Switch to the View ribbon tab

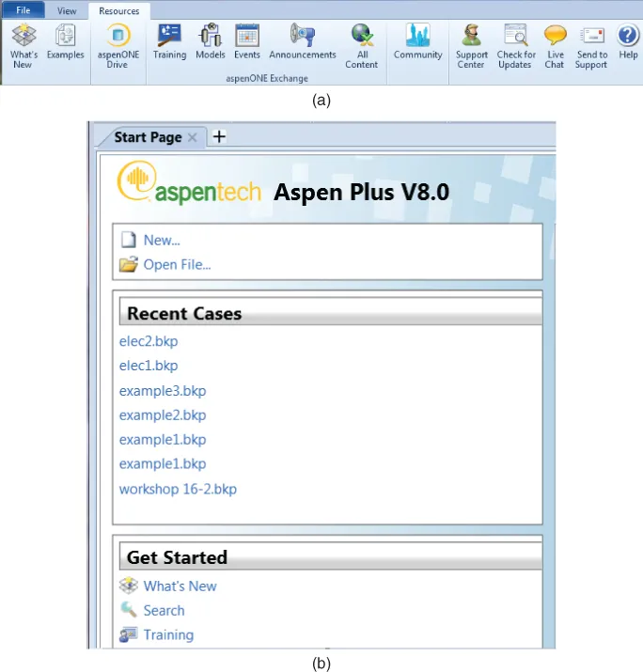67,10
